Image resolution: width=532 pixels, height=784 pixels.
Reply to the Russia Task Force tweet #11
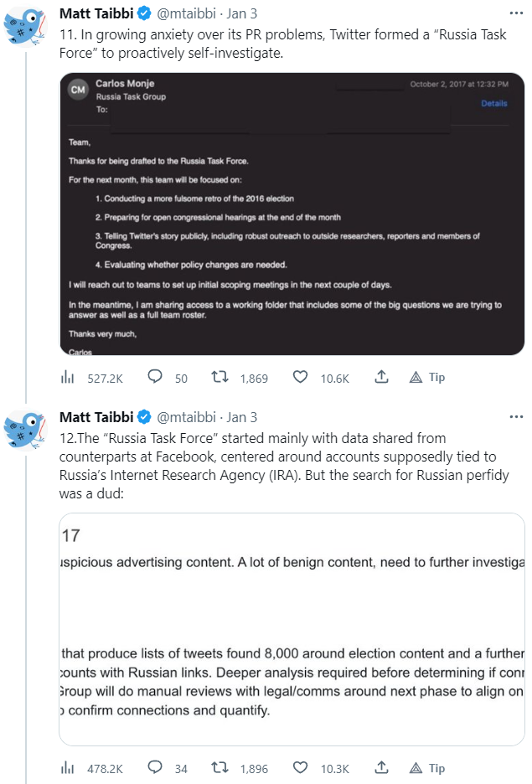[155, 378]
